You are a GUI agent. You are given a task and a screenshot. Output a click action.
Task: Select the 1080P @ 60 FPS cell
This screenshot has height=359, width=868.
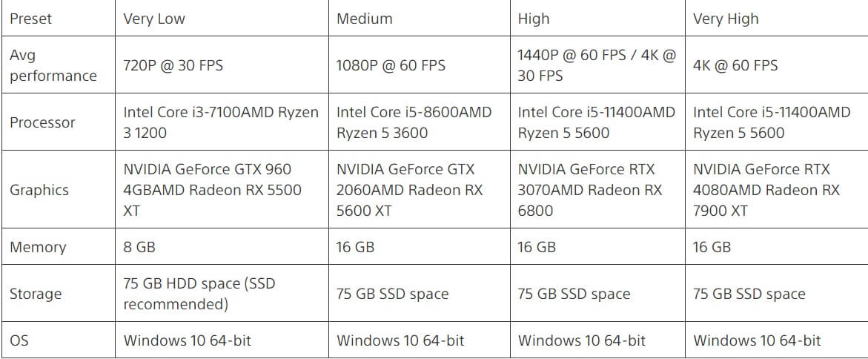pyautogui.click(x=419, y=65)
